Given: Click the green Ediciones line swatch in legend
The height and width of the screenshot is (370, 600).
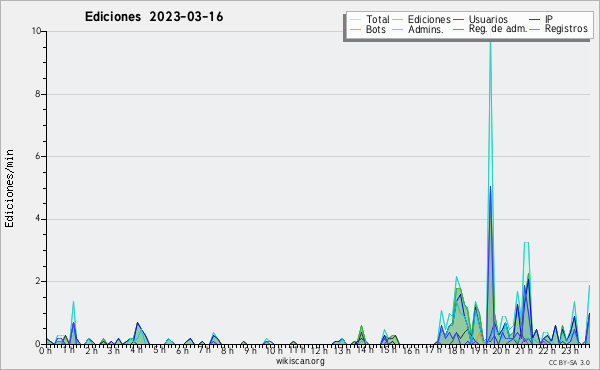Looking at the screenshot, I should 398,20.
